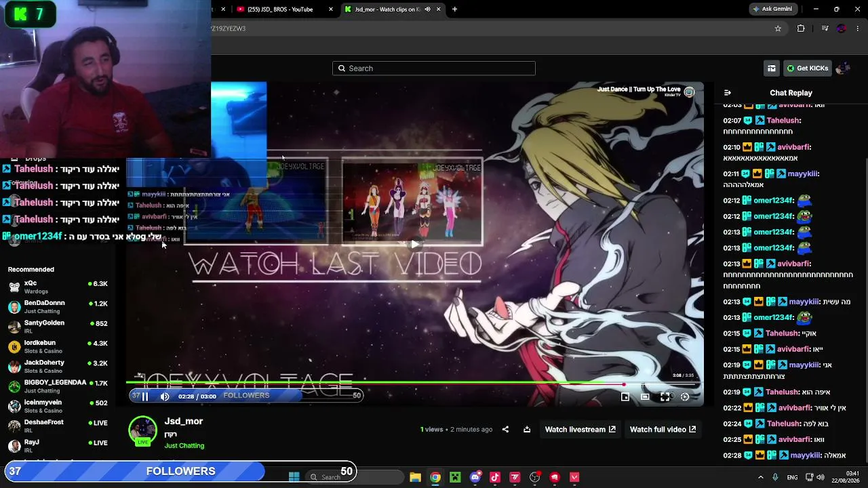
Task: Open the Chrome profile avatar
Action: 842,28
